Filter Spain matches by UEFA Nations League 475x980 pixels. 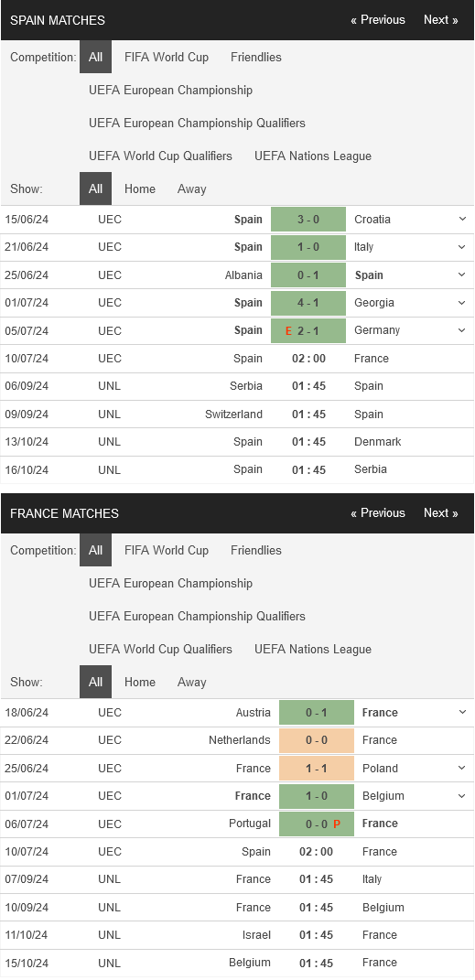(x=312, y=156)
